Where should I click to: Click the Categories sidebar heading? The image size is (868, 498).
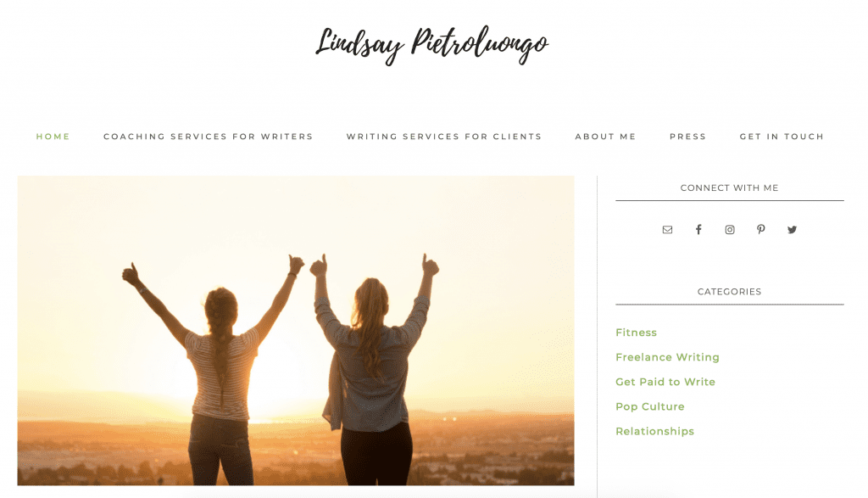(x=730, y=291)
